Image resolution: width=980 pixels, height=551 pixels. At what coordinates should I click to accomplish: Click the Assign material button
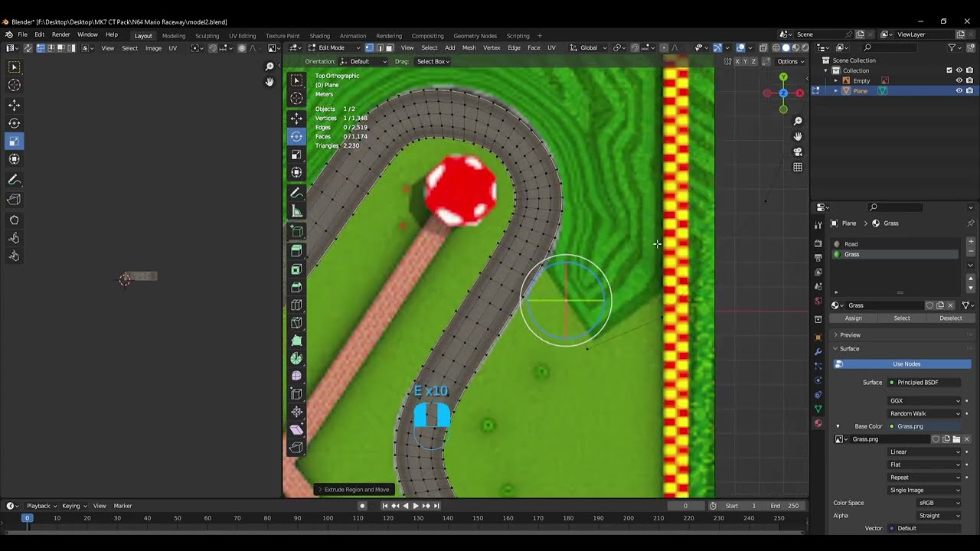pos(853,318)
